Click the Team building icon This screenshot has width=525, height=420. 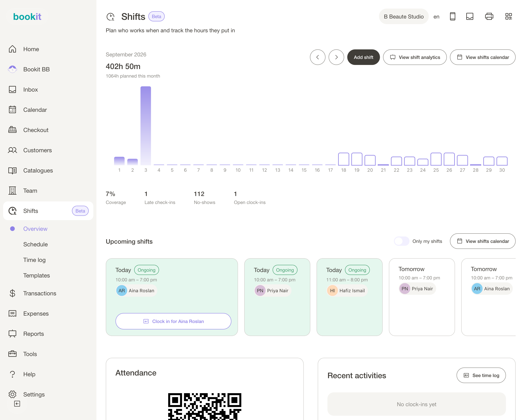[x=12, y=190]
